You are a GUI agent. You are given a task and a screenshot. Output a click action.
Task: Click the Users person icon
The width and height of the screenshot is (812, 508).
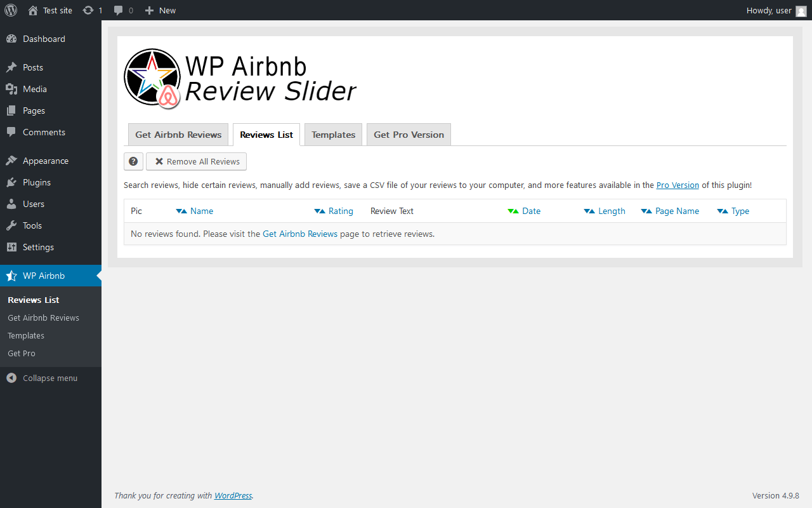[11, 204]
